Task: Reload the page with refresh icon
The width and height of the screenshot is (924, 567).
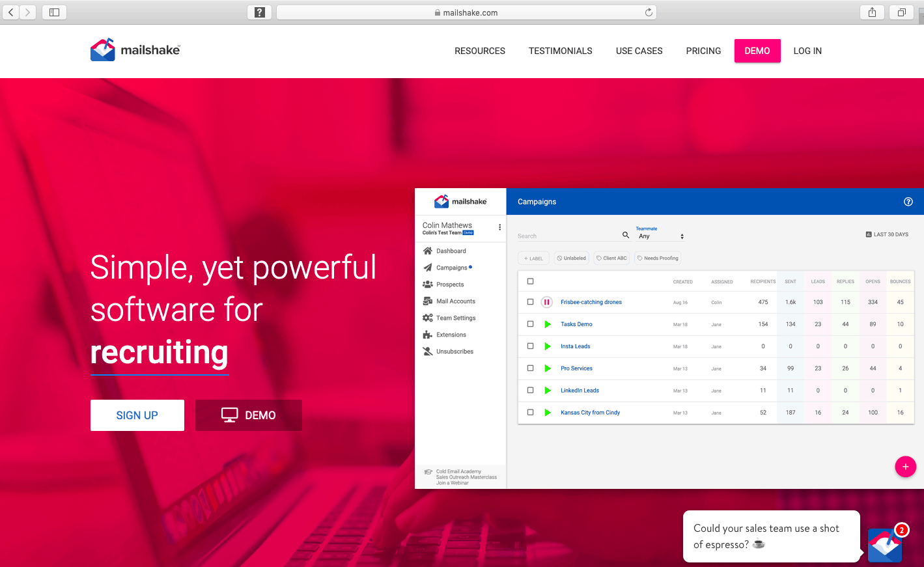Action: [649, 12]
